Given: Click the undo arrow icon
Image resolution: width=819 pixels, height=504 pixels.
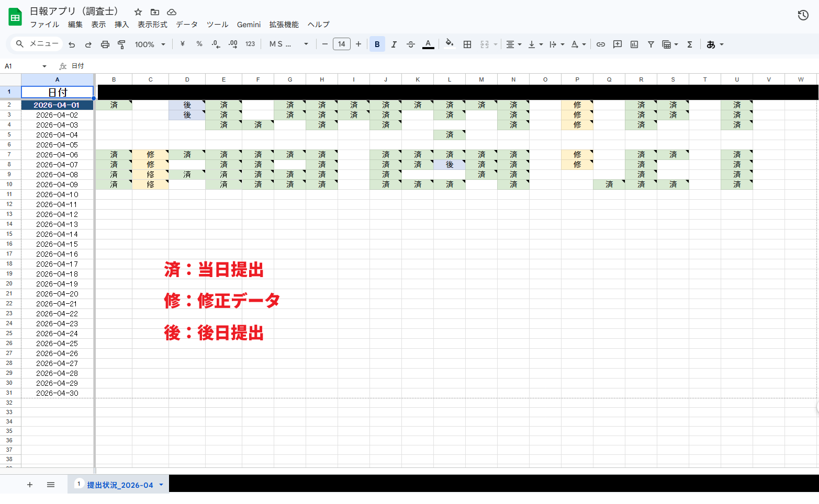Looking at the screenshot, I should 72,44.
